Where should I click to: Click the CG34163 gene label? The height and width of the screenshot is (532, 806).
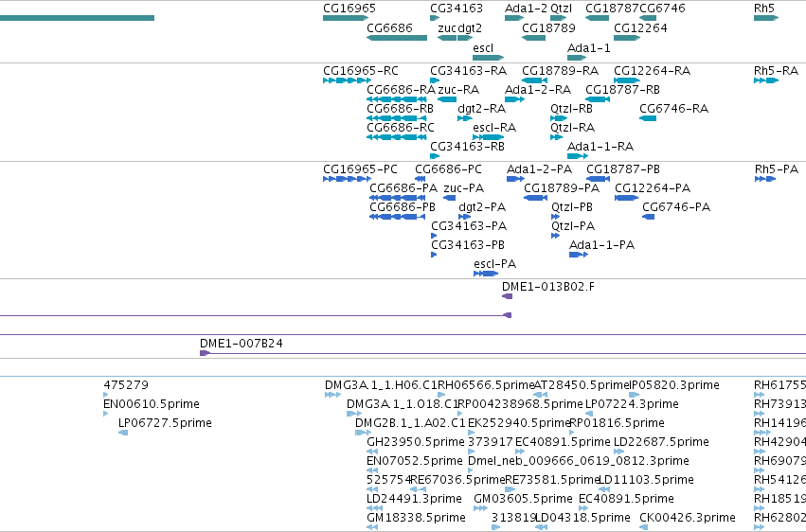[x=457, y=9]
